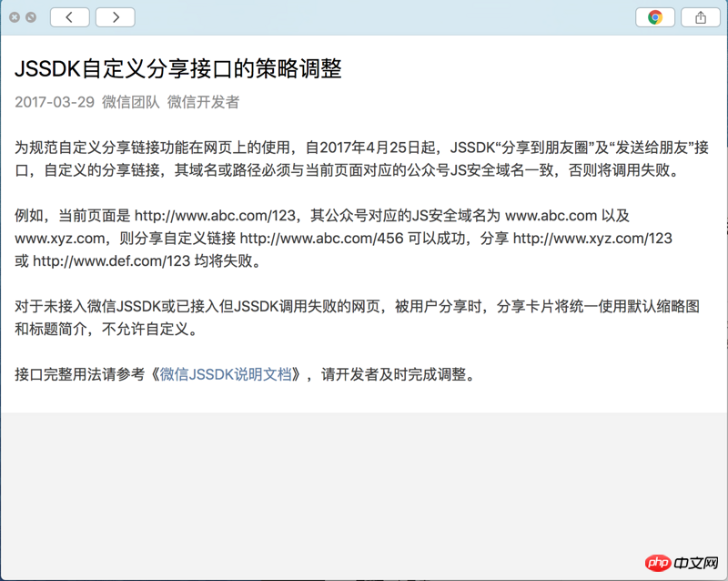Click the URL http://www.def.com/123 in the text

pos(111,261)
